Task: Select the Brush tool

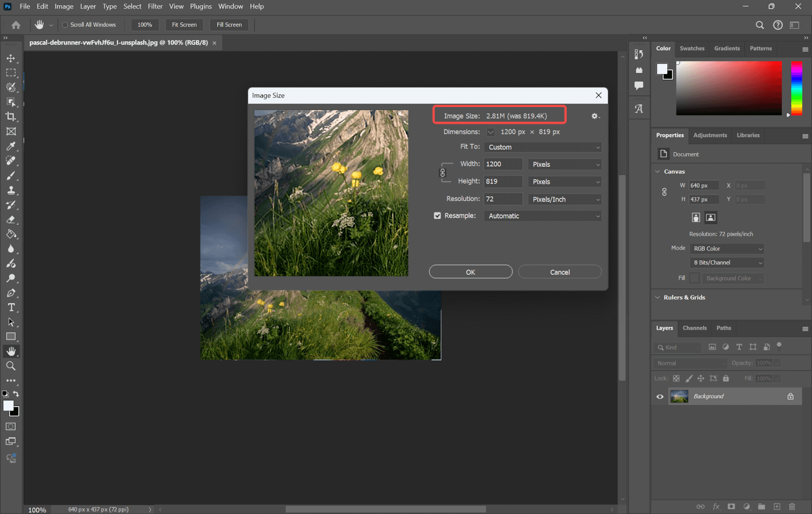Action: [x=11, y=176]
